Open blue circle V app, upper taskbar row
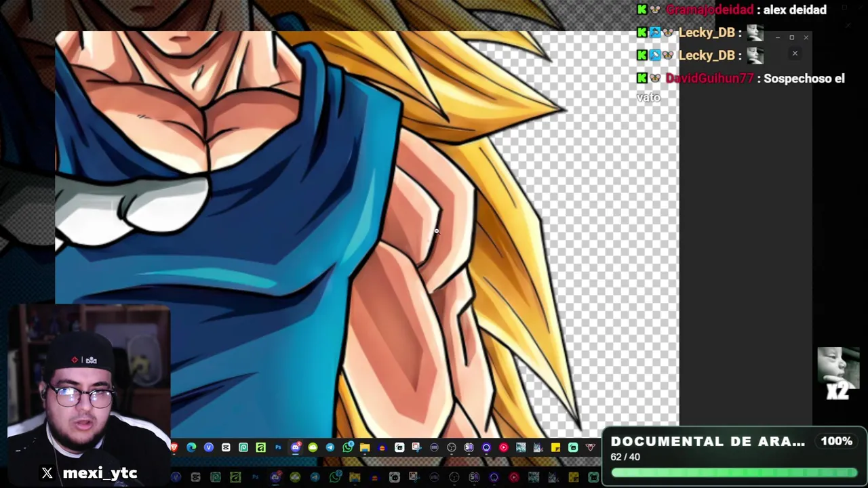Viewport: 868px width, 488px height. pos(209,447)
